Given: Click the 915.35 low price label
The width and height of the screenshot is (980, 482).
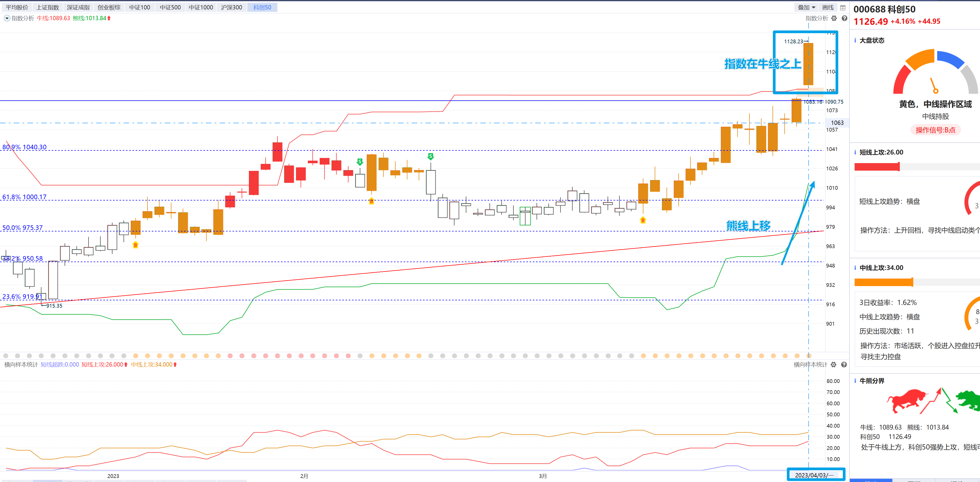Looking at the screenshot, I should (x=54, y=305).
